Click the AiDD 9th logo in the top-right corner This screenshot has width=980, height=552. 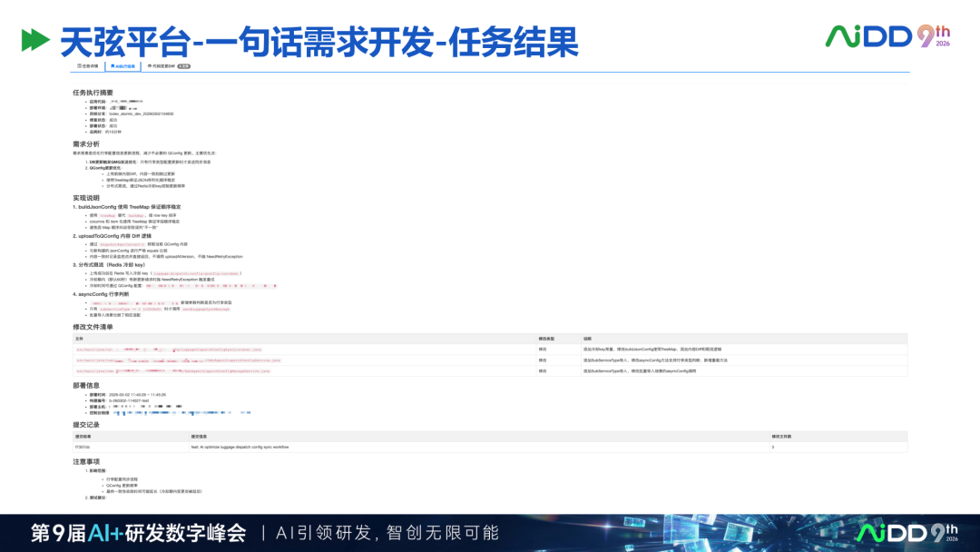(887, 36)
